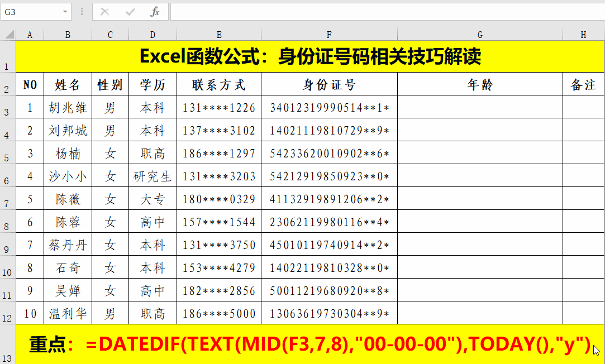Click ID cell '14021119810729**9*'
The height and width of the screenshot is (364, 605).
(329, 130)
